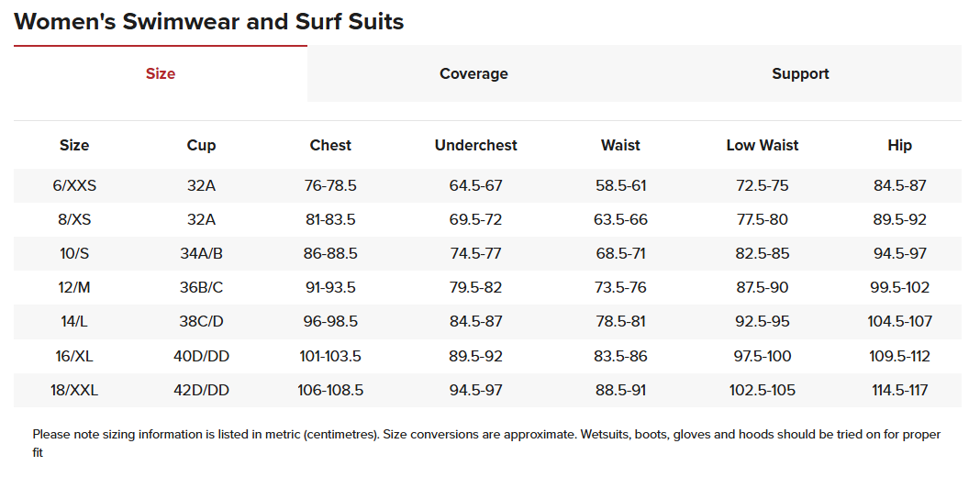Click the Underchest column header
980x477 pixels.
click(x=475, y=145)
